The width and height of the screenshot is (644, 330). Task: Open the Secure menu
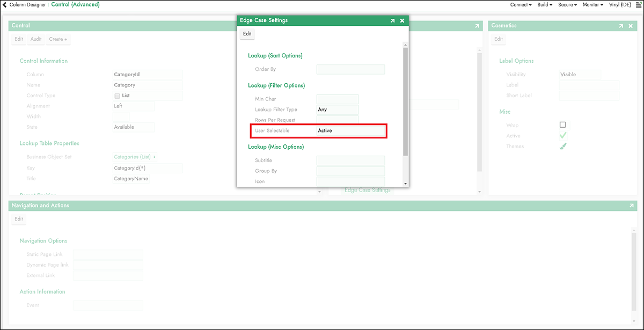point(568,5)
